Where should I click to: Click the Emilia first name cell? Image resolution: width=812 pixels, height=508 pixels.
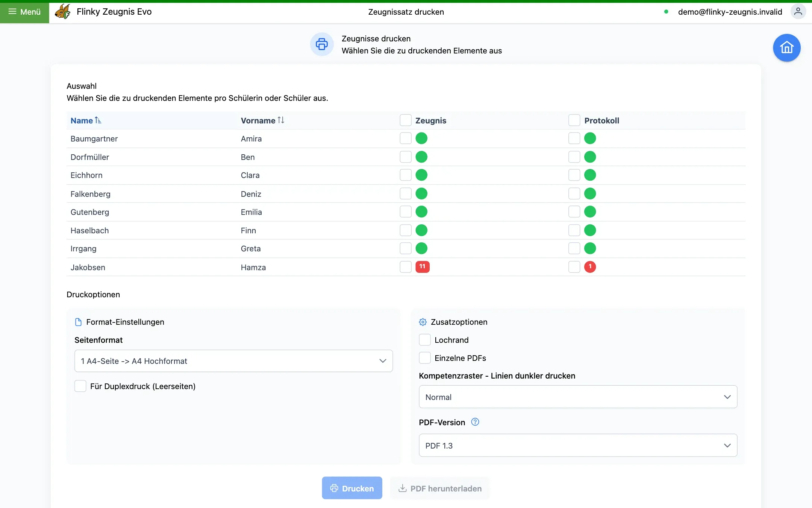pos(251,212)
